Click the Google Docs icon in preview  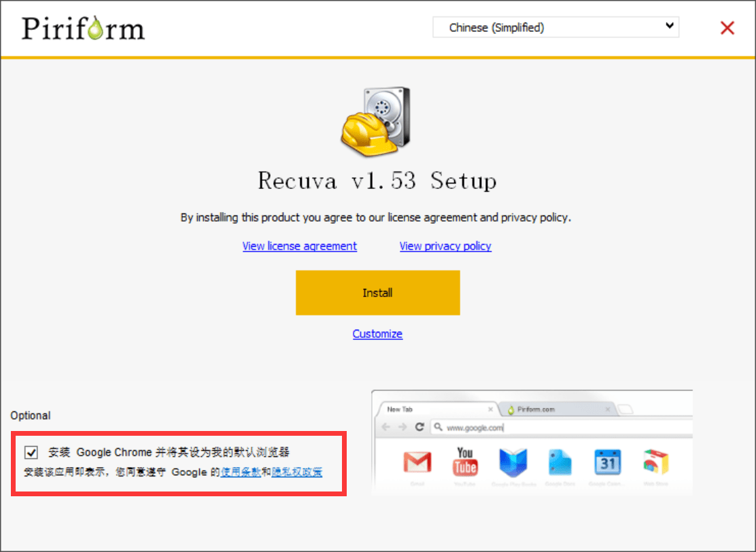[560, 462]
